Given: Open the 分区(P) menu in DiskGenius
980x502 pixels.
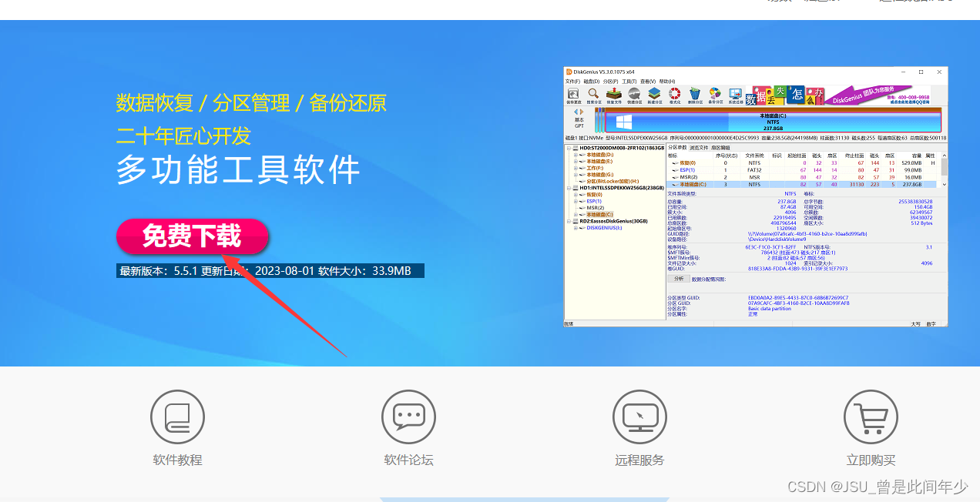Looking at the screenshot, I should click(610, 82).
